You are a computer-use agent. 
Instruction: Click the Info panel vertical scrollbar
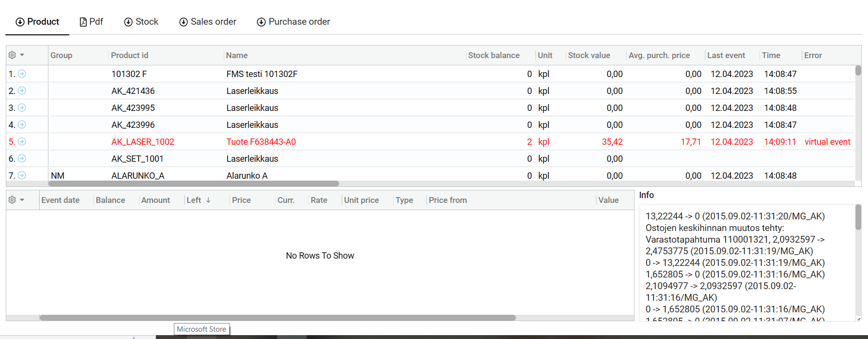tap(858, 217)
